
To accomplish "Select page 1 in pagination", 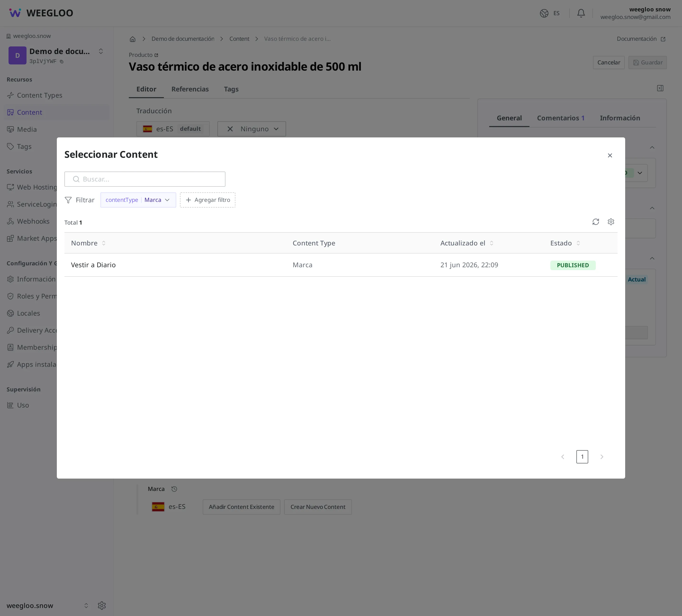I will (x=582, y=457).
